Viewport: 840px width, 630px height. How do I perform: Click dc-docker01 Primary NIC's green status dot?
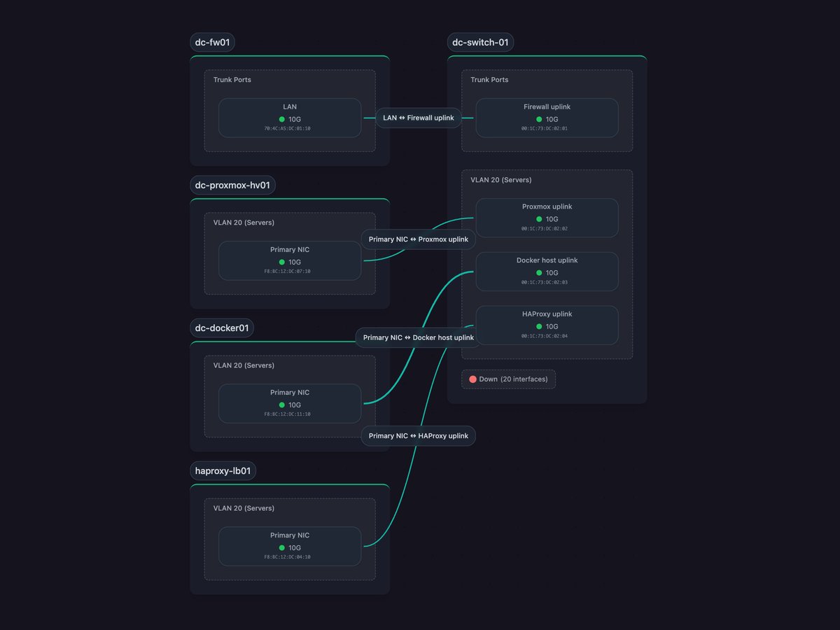click(x=282, y=405)
